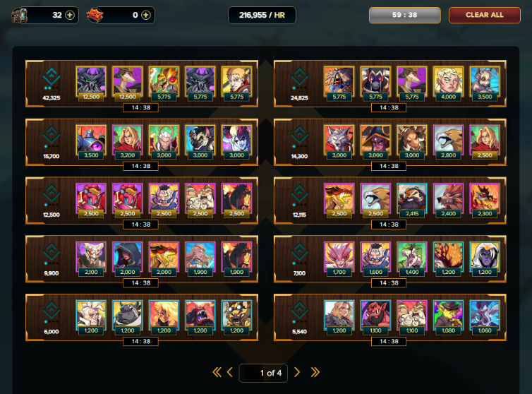Select the 4,000 blonde hero card
Viewport: 532px width, 394px height.
448,84
